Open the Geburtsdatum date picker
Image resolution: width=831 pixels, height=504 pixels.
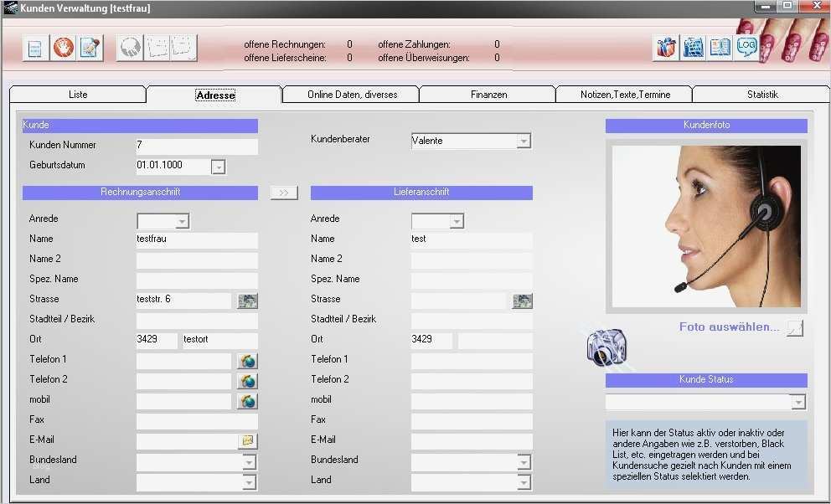point(219,167)
